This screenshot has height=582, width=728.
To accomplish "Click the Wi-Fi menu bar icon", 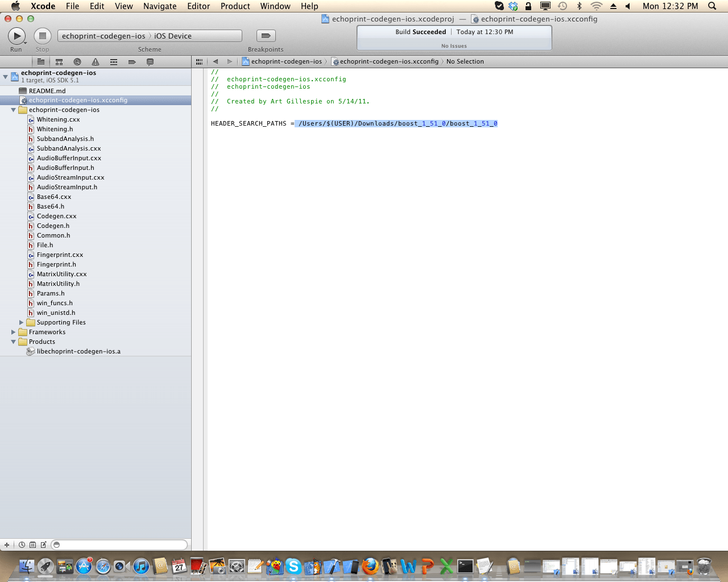I will [596, 6].
